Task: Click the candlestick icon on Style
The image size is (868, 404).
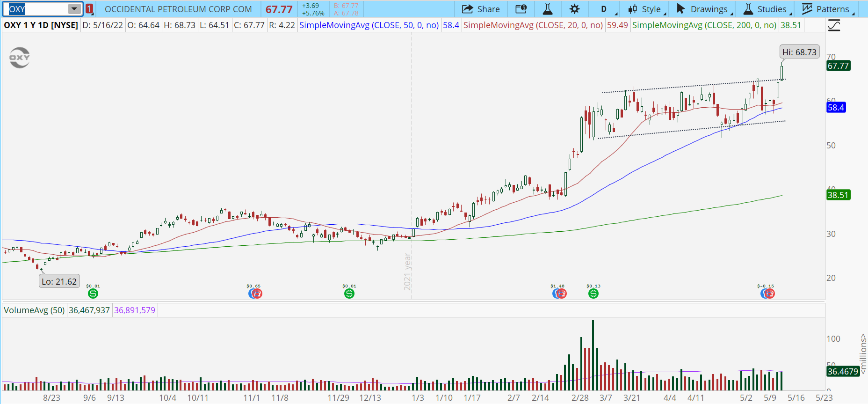Action: [633, 9]
